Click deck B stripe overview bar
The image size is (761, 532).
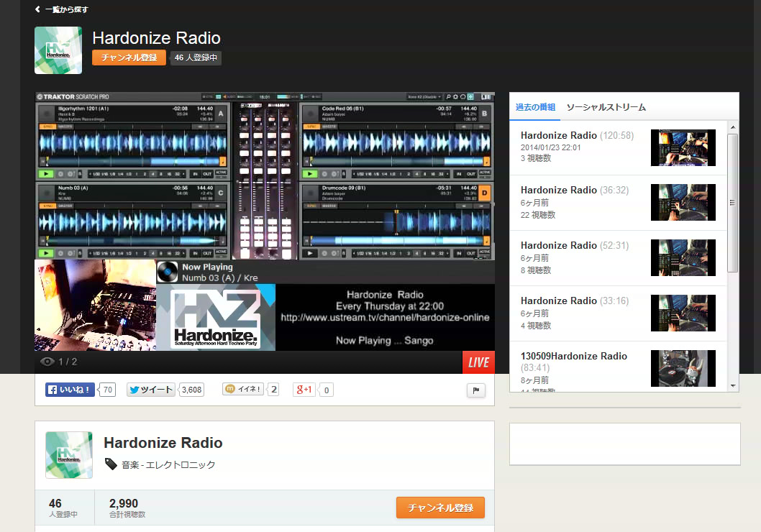coord(396,161)
